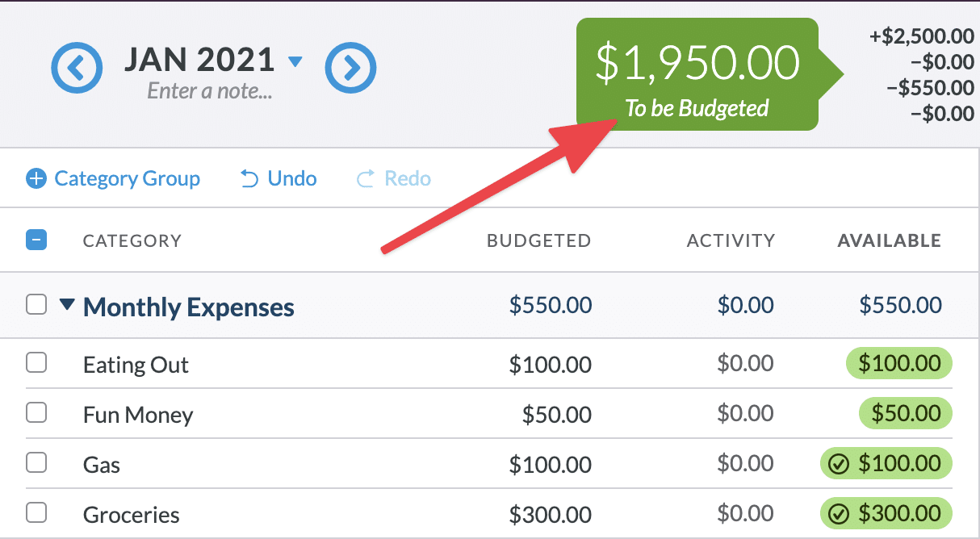Sort by the AVAILABLE column header

(889, 240)
